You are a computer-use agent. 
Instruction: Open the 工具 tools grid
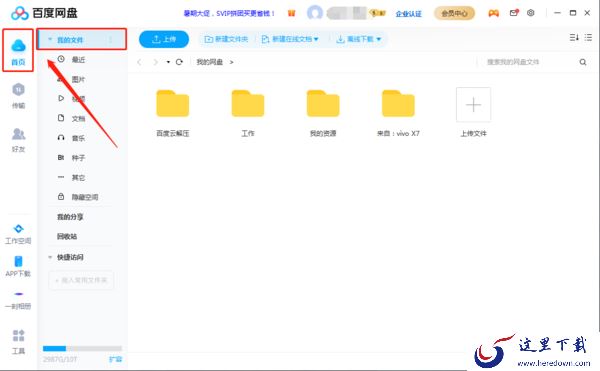[18, 342]
